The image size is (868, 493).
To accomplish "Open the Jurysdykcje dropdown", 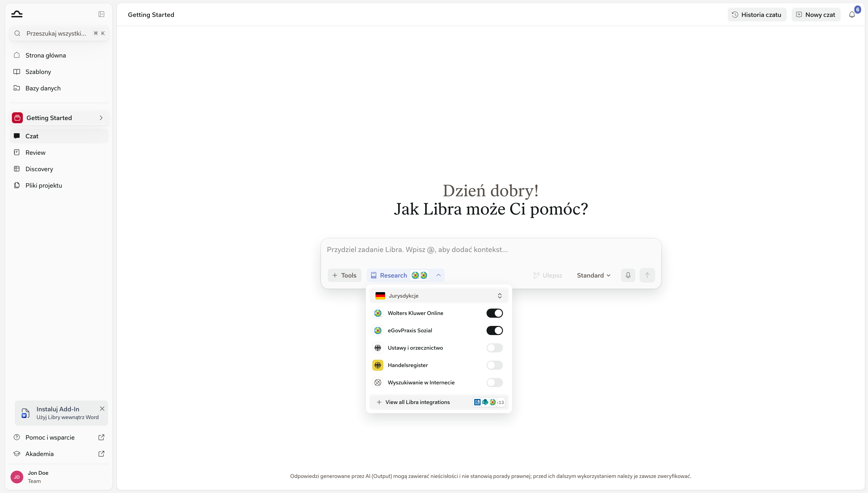I will coord(439,296).
